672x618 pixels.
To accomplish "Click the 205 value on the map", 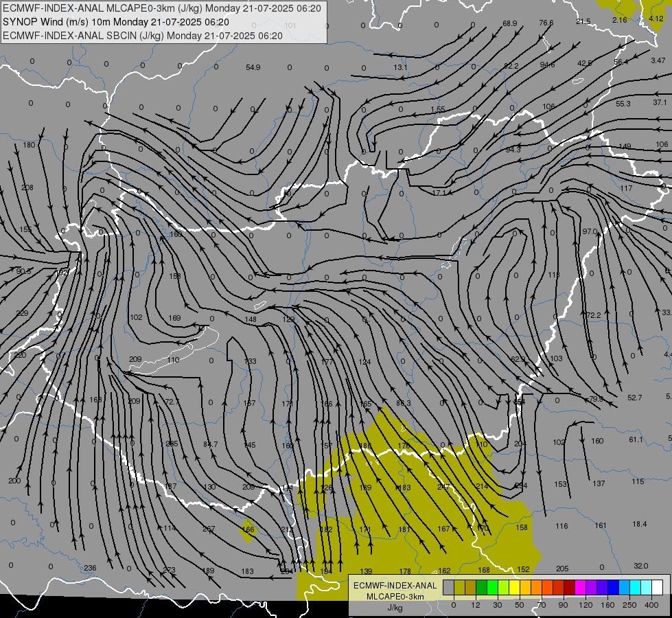I will click(562, 569).
